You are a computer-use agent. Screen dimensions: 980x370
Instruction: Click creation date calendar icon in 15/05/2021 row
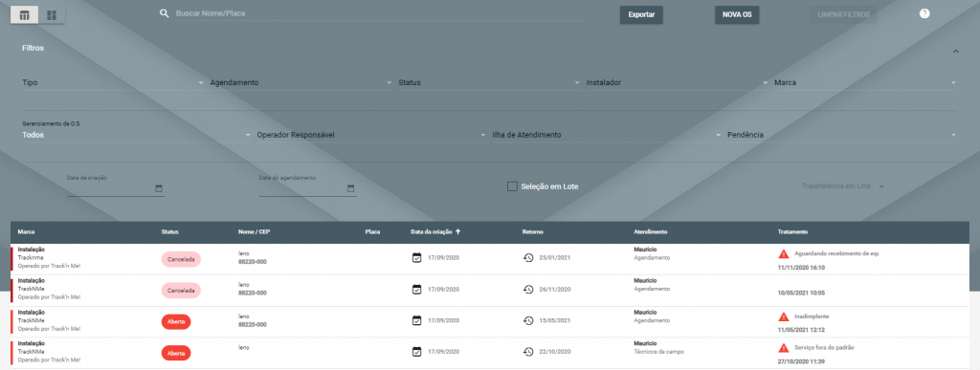pos(417,320)
